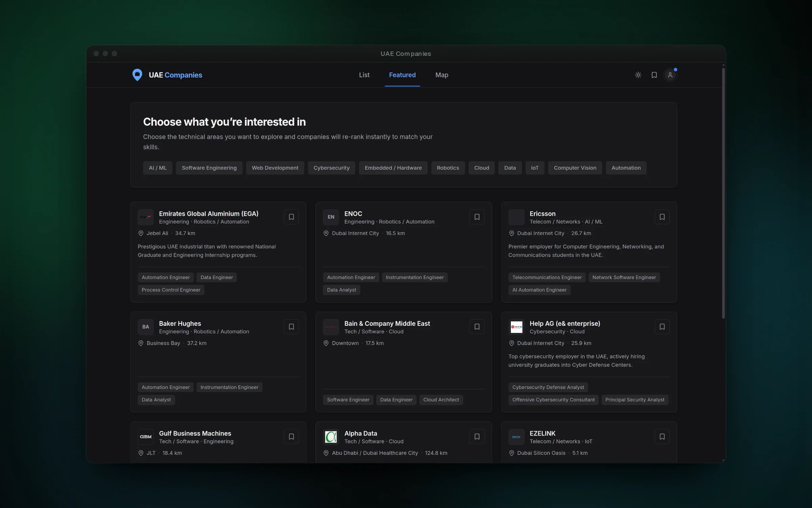The height and width of the screenshot is (508, 812).
Task: Open the EZELINK company title
Action: [542, 433]
